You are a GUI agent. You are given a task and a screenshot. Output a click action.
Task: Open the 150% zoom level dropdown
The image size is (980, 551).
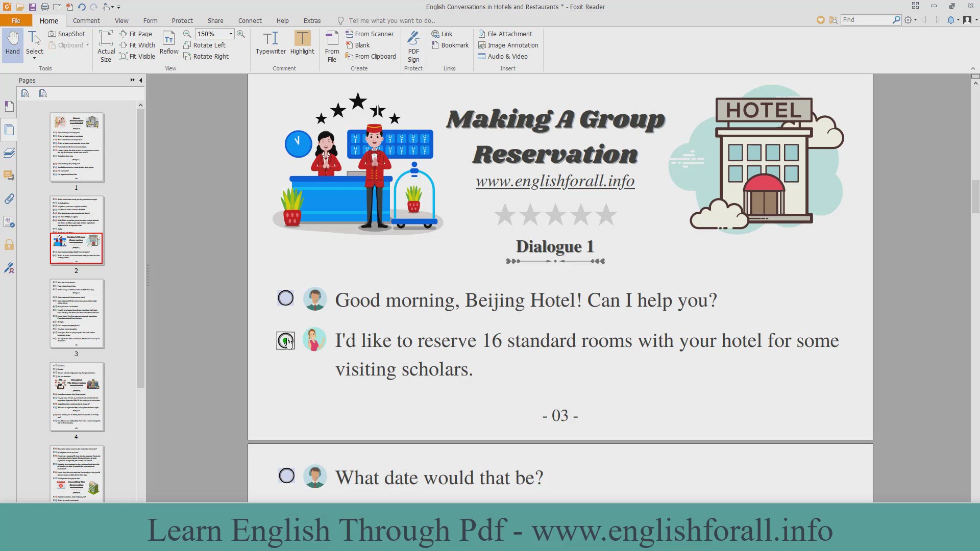231,34
